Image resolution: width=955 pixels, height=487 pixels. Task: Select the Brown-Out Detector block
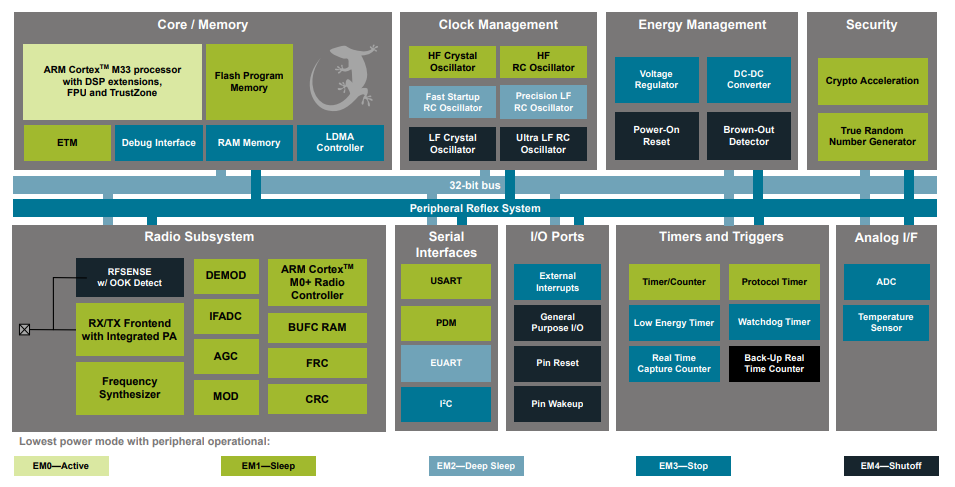click(749, 135)
